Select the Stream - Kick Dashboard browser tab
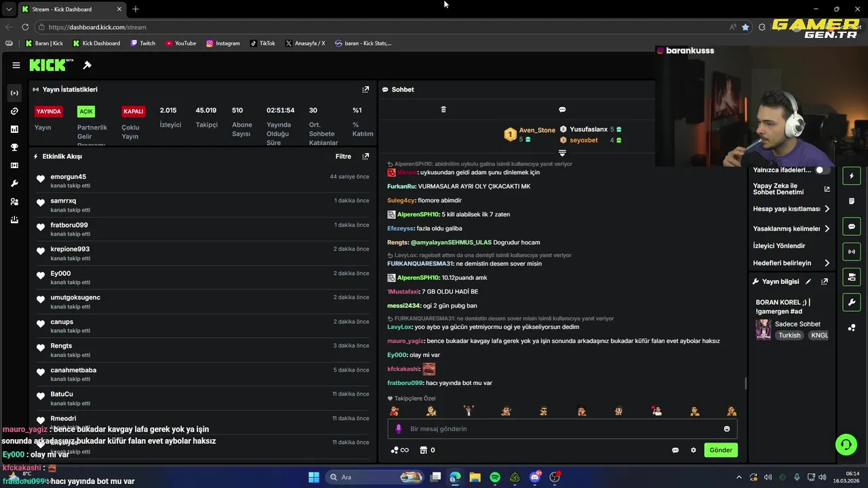868x488 pixels. click(71, 9)
